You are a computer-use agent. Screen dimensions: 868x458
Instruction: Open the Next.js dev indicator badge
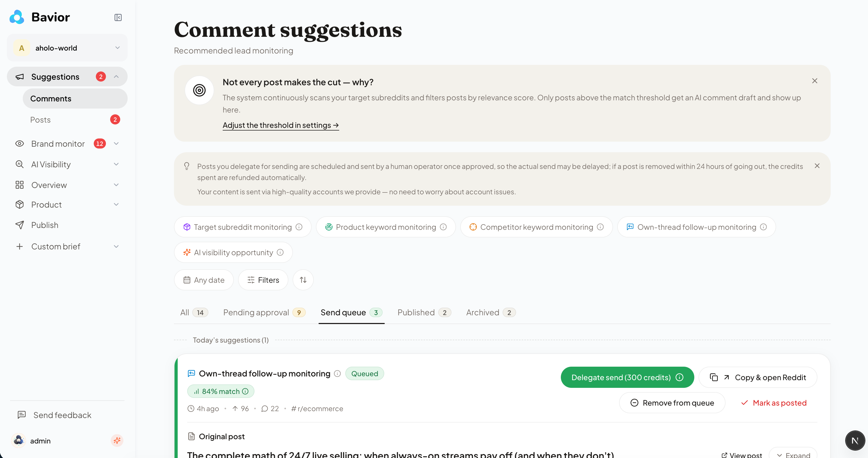click(x=855, y=441)
